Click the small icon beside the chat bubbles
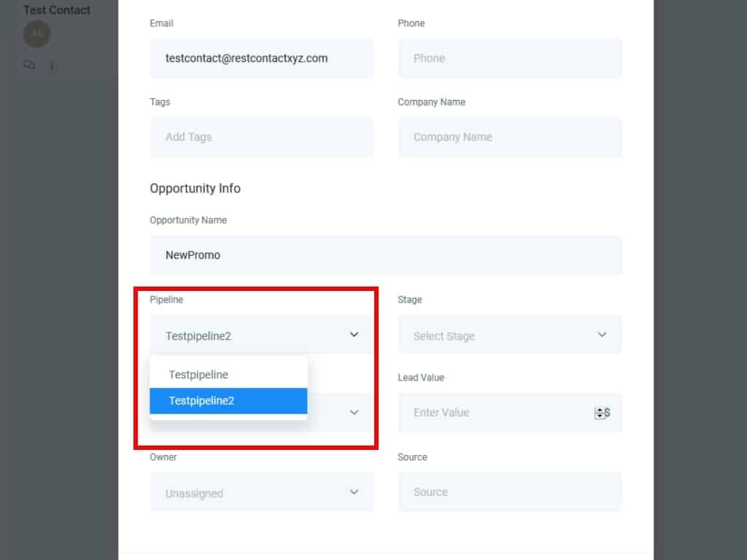Screen dimensions: 747x560 tap(51, 66)
